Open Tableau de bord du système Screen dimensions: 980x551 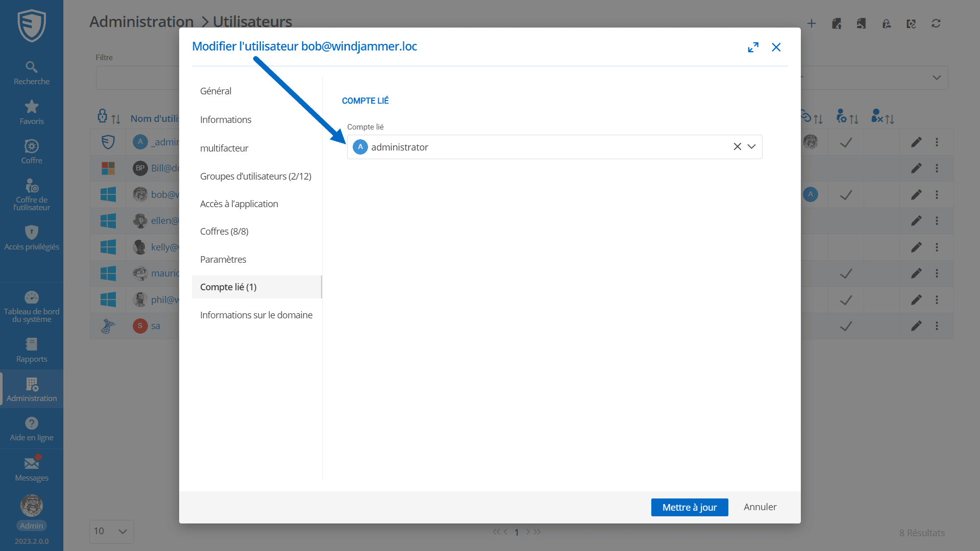(x=32, y=307)
